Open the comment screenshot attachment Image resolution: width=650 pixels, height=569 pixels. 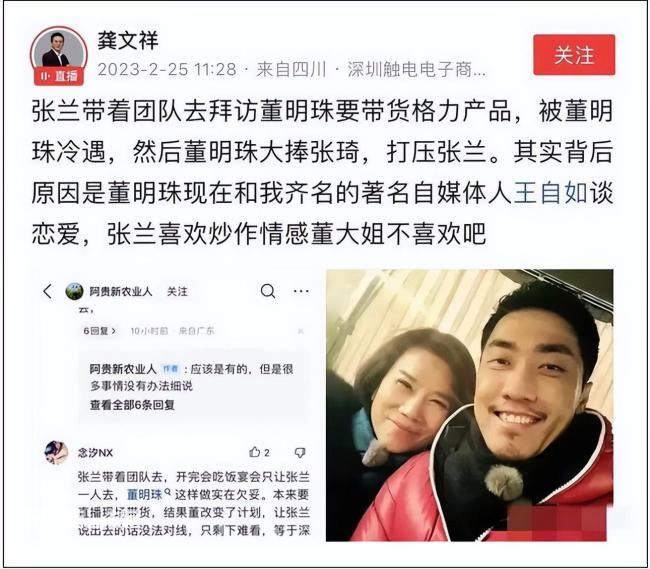click(x=178, y=405)
